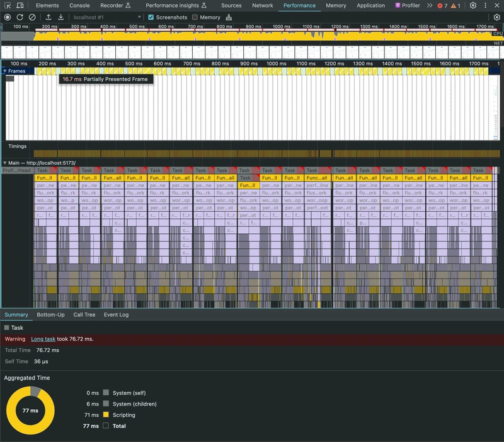View the Event Log tab
This screenshot has width=504, height=442.
(x=116, y=315)
